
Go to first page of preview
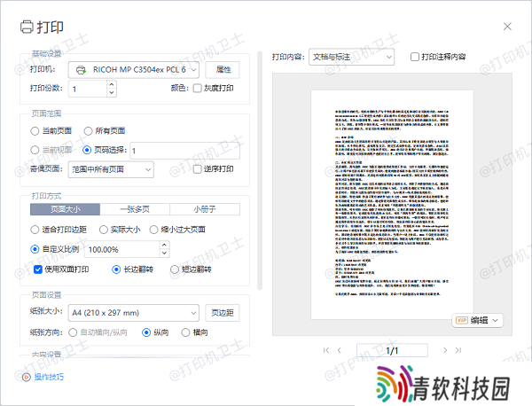click(326, 350)
